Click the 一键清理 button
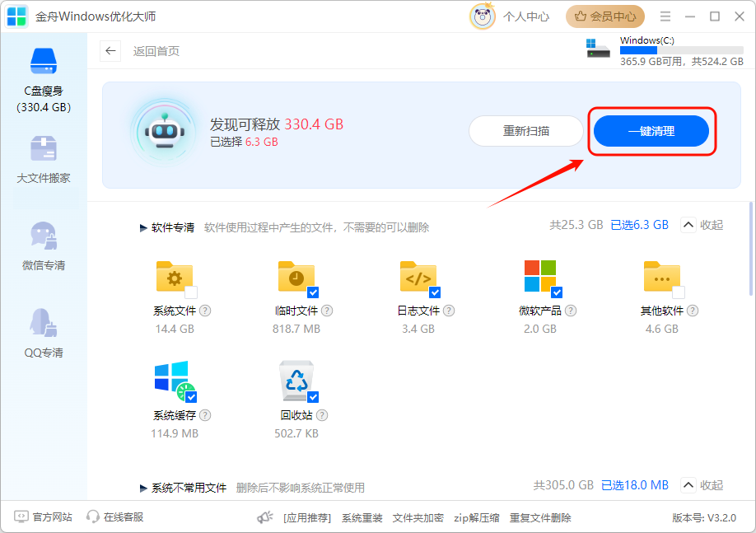Screen dimensions: 756x533 (651, 131)
